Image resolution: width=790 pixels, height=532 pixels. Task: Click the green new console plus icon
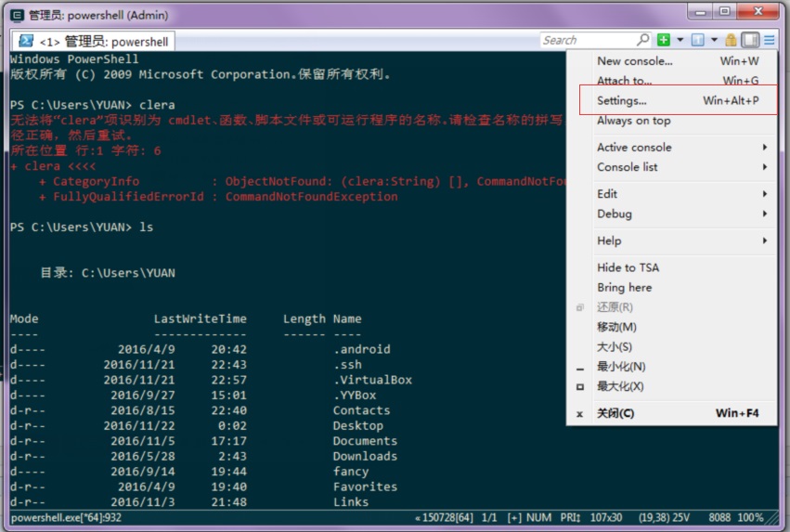click(664, 40)
